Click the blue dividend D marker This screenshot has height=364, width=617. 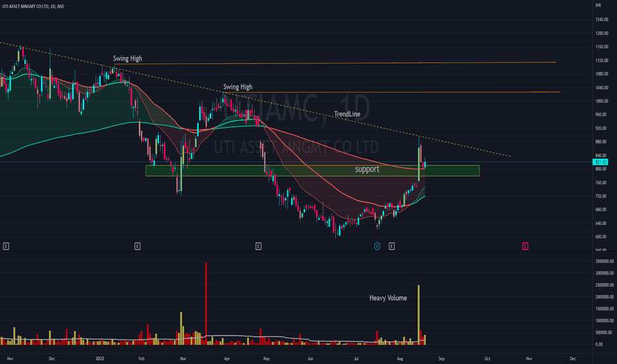pyautogui.click(x=377, y=246)
